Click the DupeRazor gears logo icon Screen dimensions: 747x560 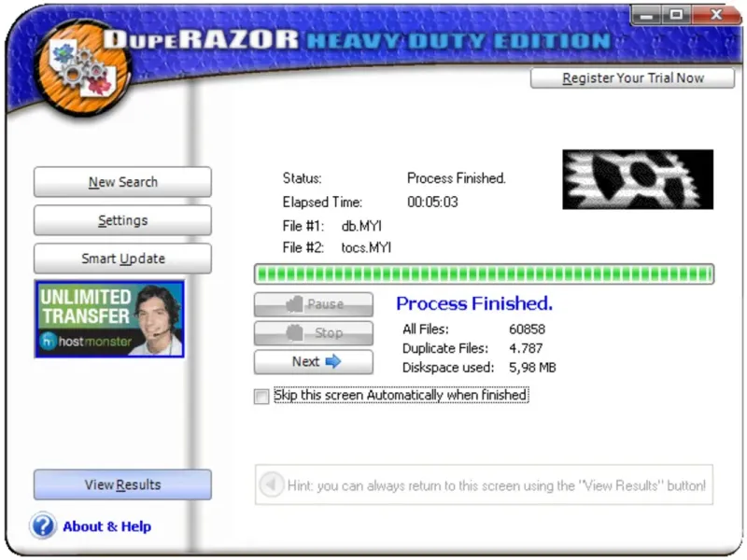83,69
